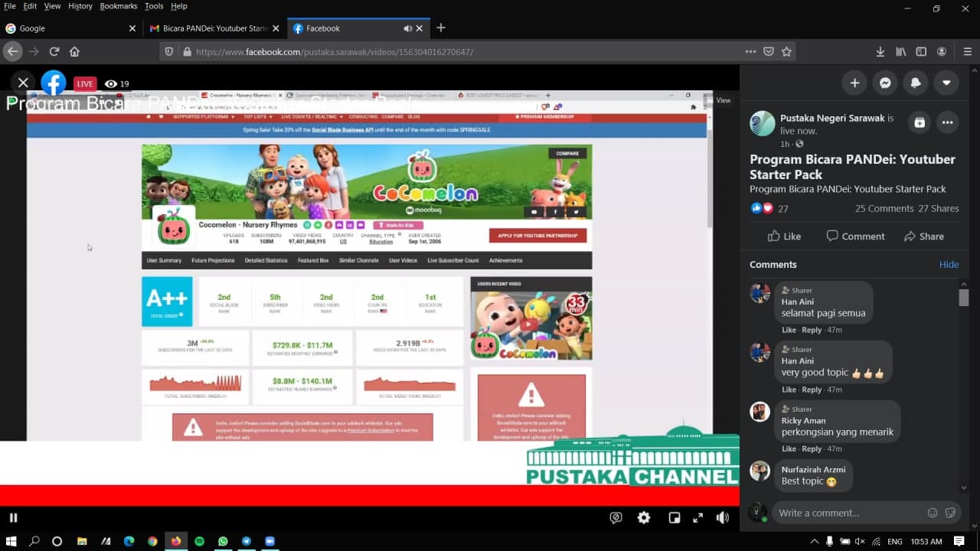Close the Google browser tab
The height and width of the screenshot is (551, 980).
click(x=132, y=28)
